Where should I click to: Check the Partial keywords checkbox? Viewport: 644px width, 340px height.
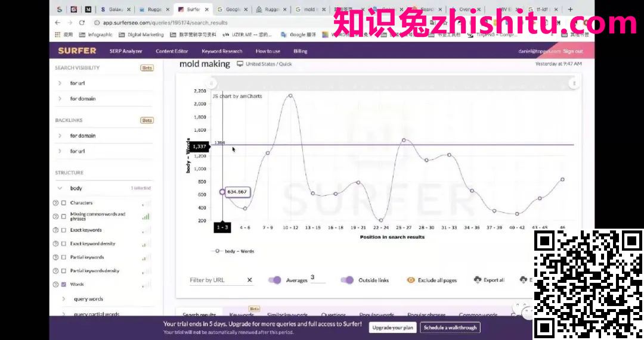(x=64, y=257)
